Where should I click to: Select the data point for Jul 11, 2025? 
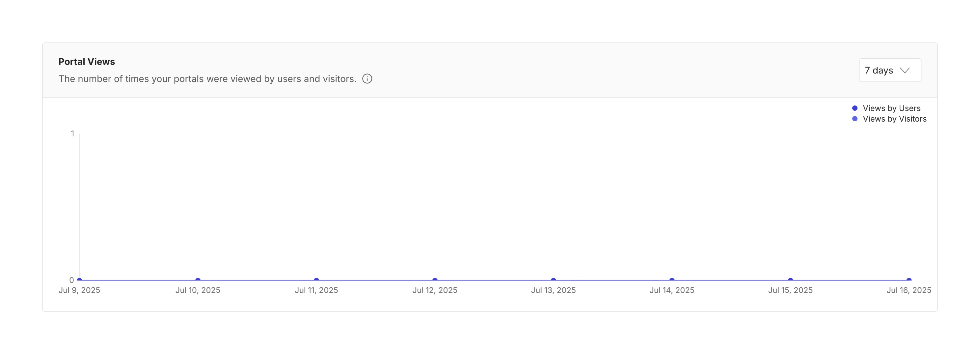pos(316,280)
